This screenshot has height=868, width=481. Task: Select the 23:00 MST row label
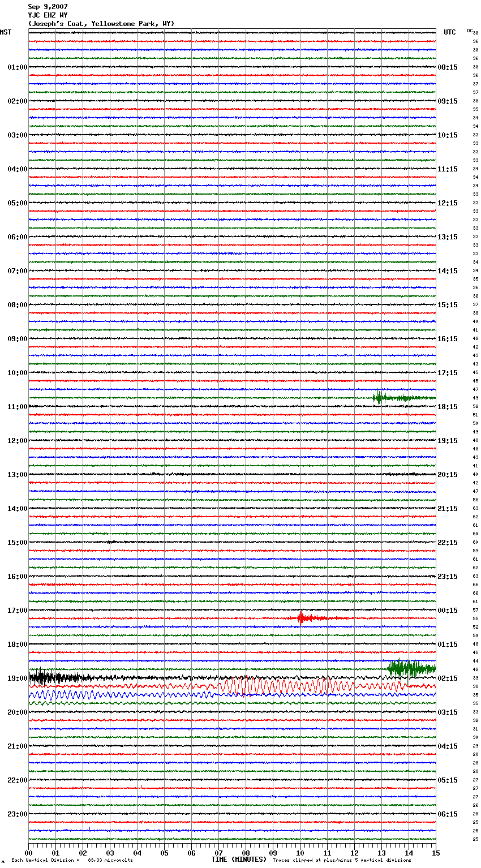tap(17, 814)
